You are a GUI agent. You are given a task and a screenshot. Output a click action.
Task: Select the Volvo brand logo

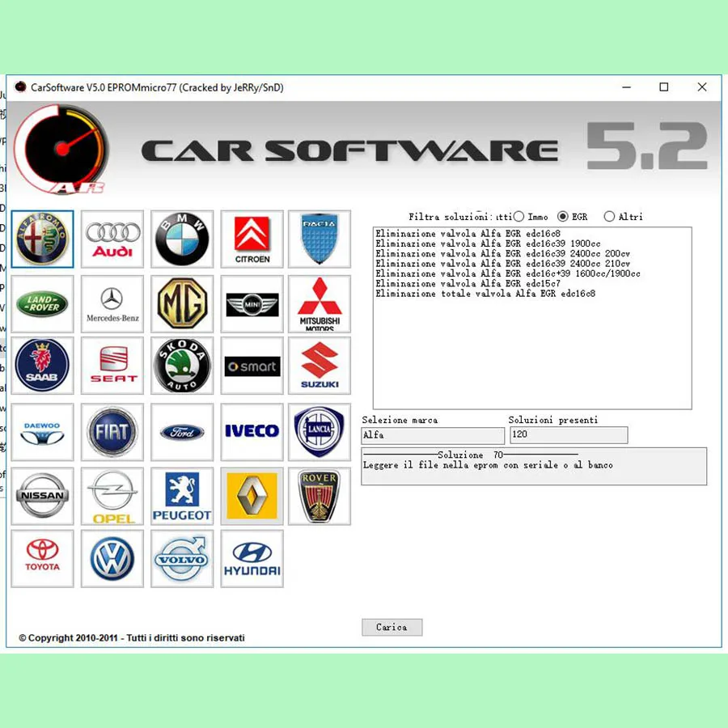pos(182,559)
